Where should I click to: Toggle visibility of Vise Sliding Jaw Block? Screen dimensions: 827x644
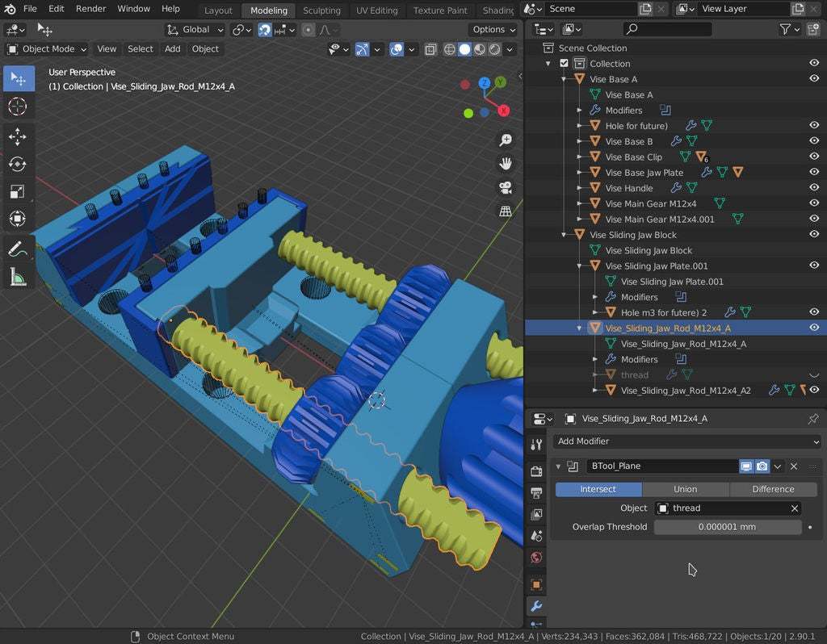(x=814, y=235)
